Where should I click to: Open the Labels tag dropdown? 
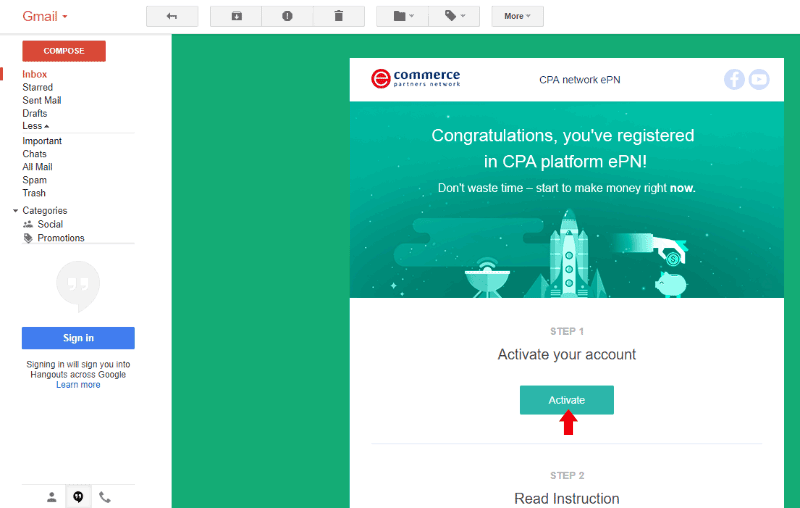(x=454, y=16)
